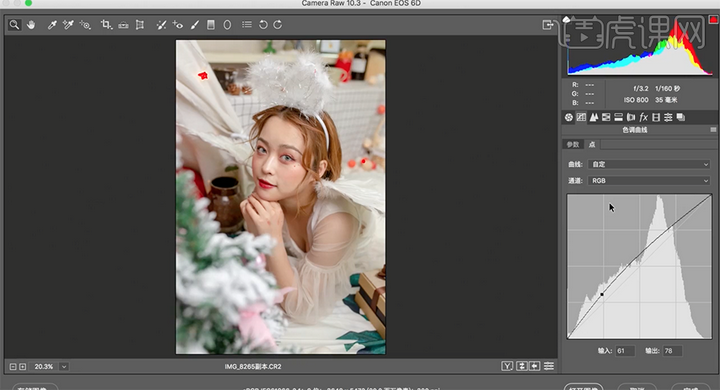The height and width of the screenshot is (390, 720).
Task: Toggle shadow clipping warning on histogram
Action: point(567,19)
